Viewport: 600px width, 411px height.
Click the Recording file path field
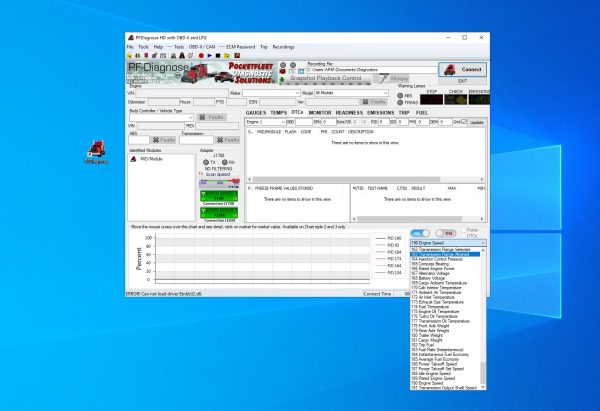(x=372, y=70)
